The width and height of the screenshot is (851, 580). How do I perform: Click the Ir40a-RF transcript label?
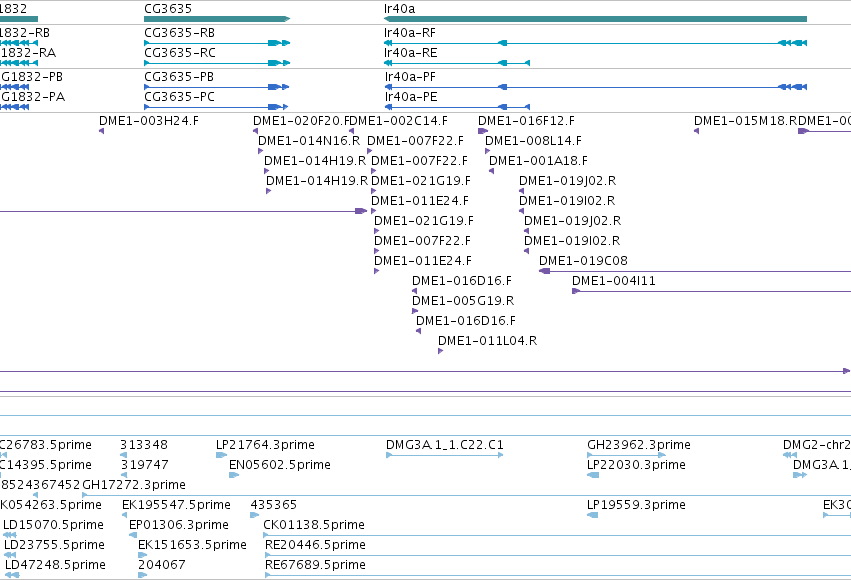click(x=410, y=33)
